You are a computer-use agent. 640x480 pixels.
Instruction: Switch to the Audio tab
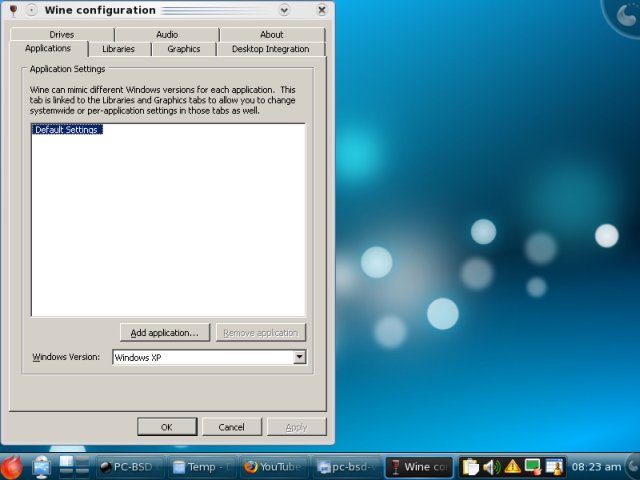pos(167,34)
